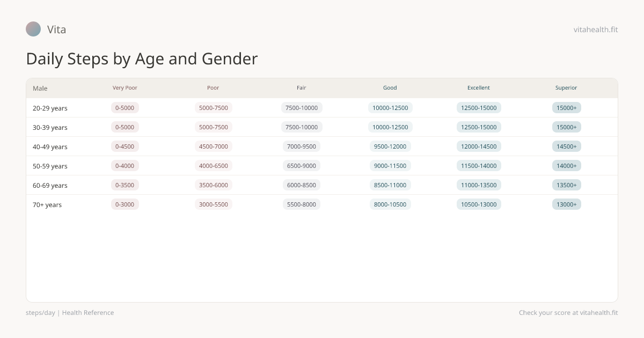Select the "10500-13000" Excellent value

pyautogui.click(x=479, y=204)
